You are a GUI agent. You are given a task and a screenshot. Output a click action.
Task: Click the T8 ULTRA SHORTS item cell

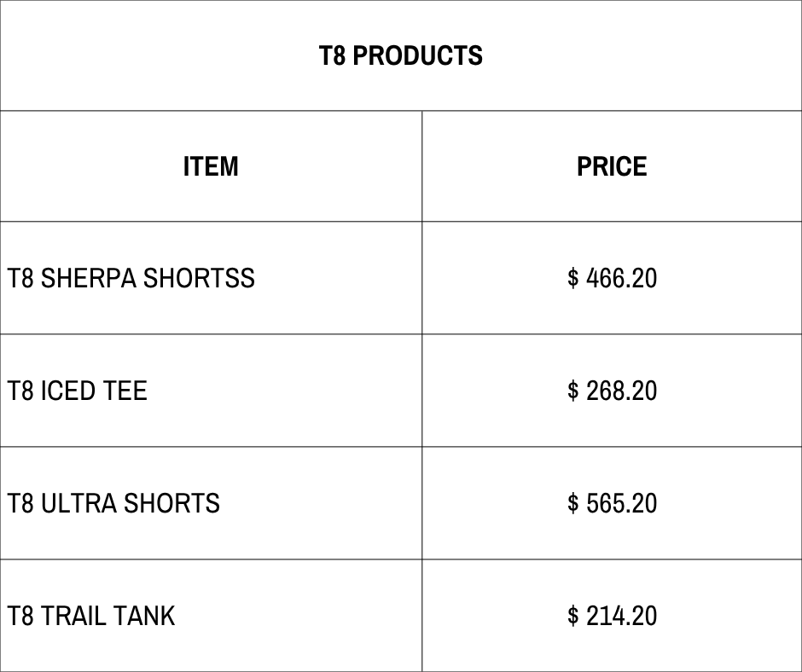[211, 503]
